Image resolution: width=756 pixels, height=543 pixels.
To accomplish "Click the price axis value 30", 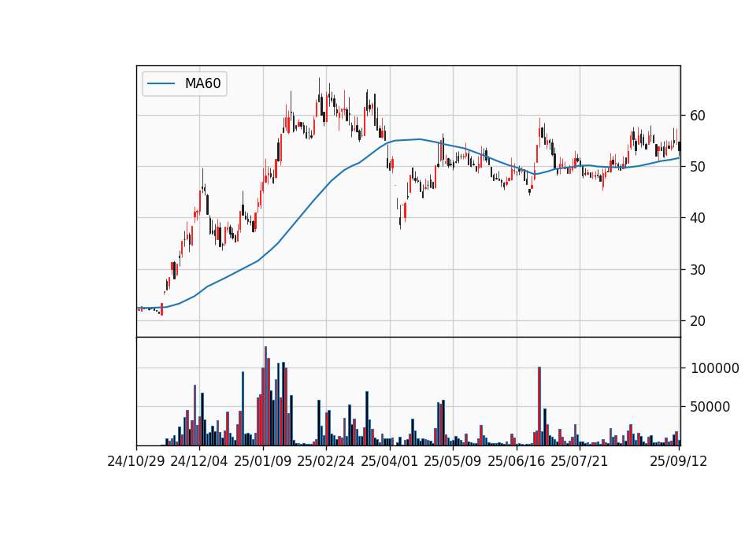I will [x=698, y=270].
